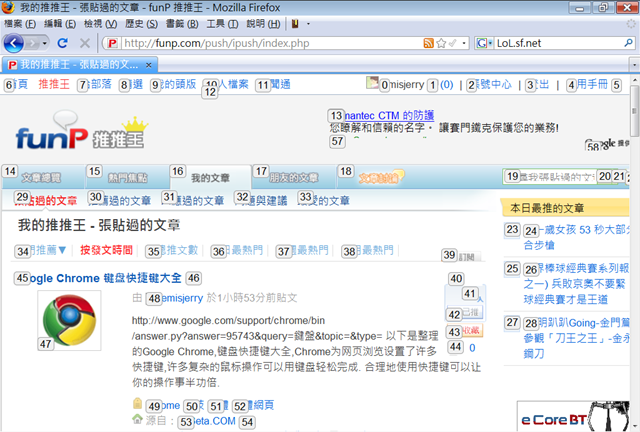
Task: Click the misjerry avatar icon
Action: pyautogui.click(x=372, y=83)
